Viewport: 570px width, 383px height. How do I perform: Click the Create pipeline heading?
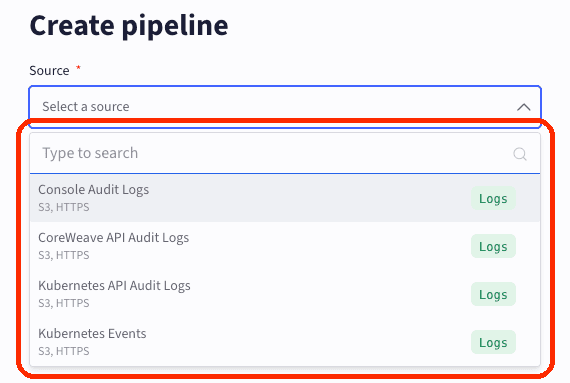129,26
